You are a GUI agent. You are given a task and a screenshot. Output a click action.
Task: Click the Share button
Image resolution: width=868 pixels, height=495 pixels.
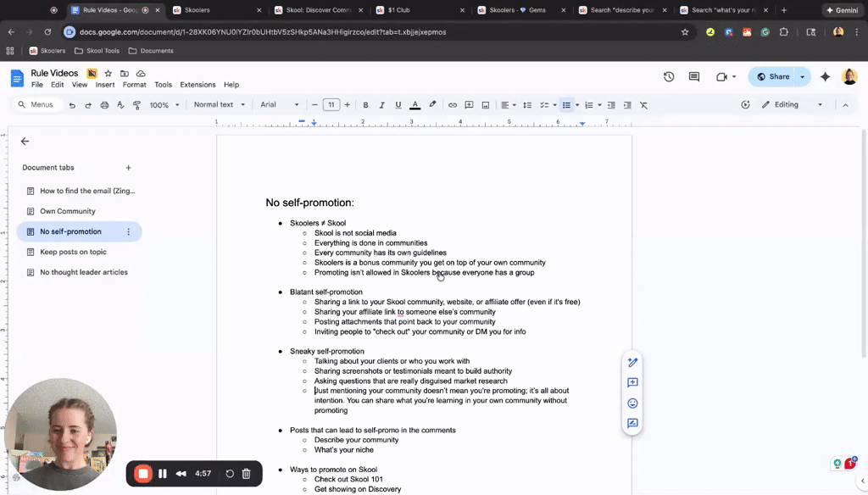click(x=773, y=77)
